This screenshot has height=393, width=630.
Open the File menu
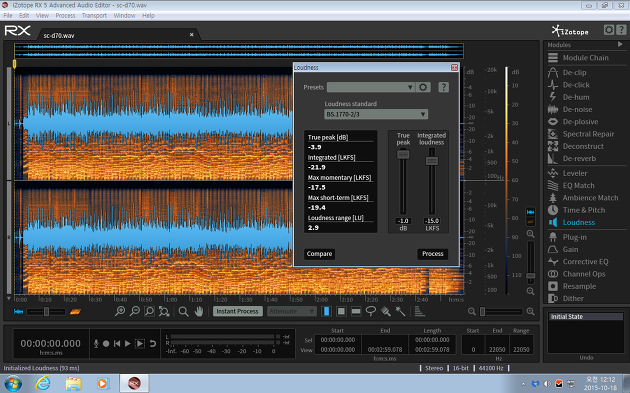(8, 16)
